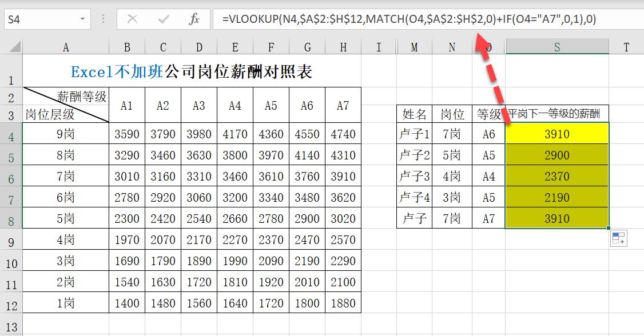Select the cell containing 9岗

coord(65,134)
